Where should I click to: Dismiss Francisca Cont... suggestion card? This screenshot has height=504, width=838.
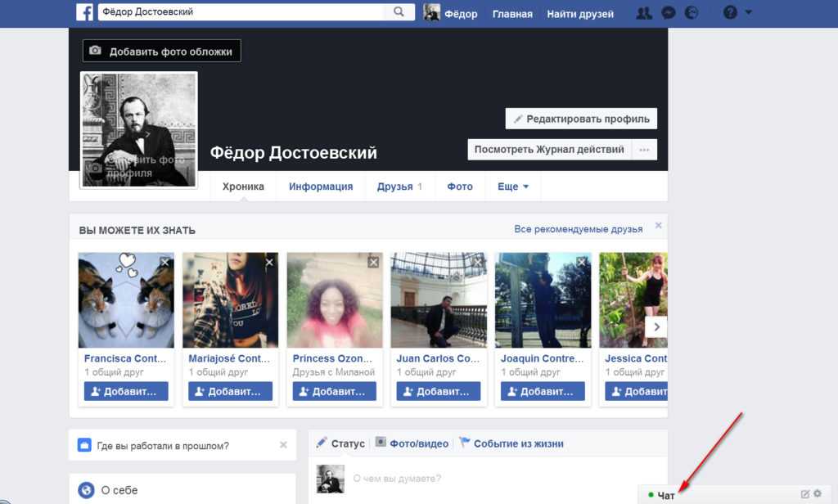pos(165,262)
